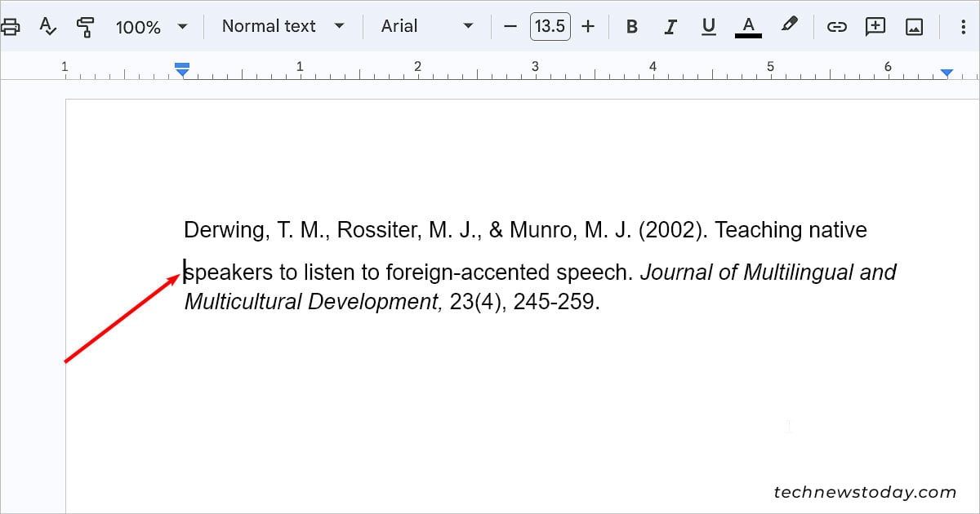Click italic text "Journal of Multilingual and"
This screenshot has width=980, height=514.
coord(768,272)
